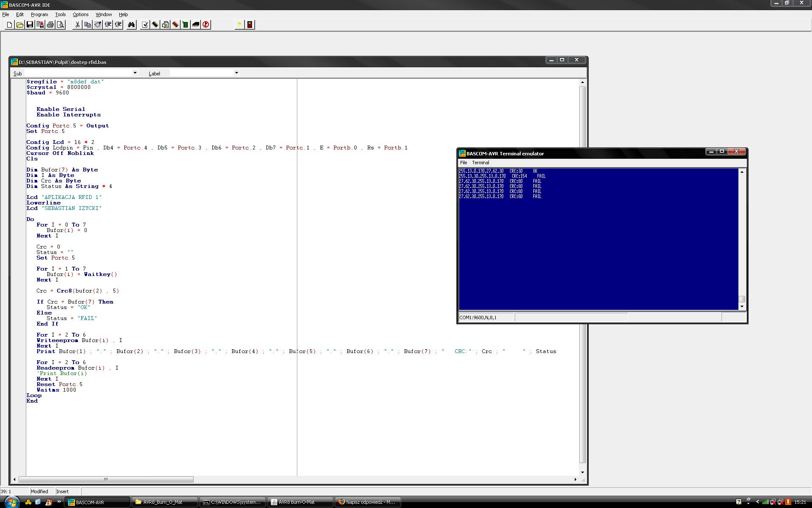Open File menu of terminal emulator

point(464,163)
